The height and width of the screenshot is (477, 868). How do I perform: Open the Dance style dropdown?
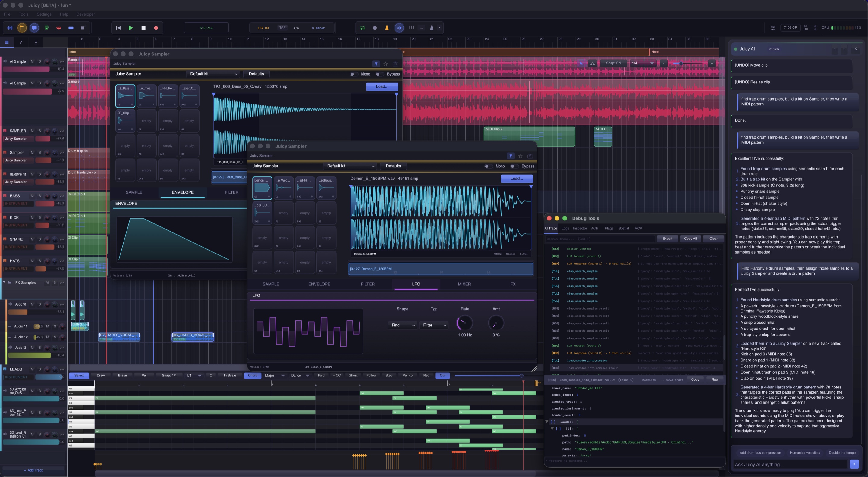click(300, 375)
